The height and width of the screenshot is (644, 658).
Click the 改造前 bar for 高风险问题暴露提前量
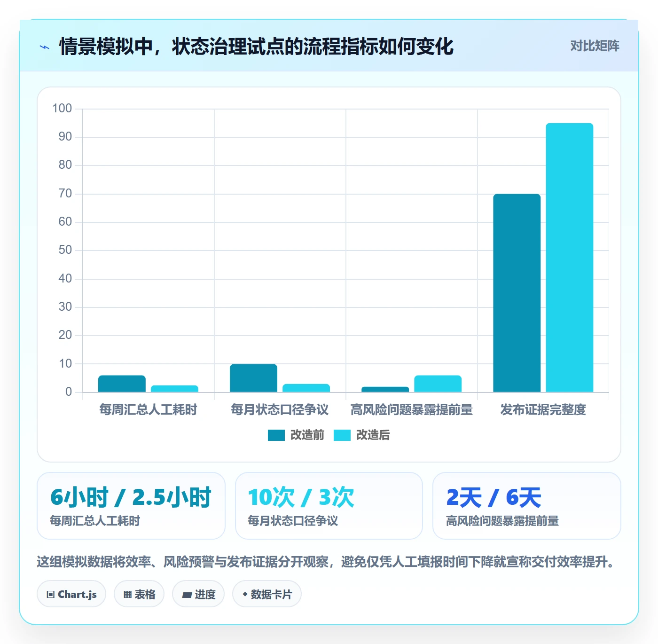coord(385,389)
